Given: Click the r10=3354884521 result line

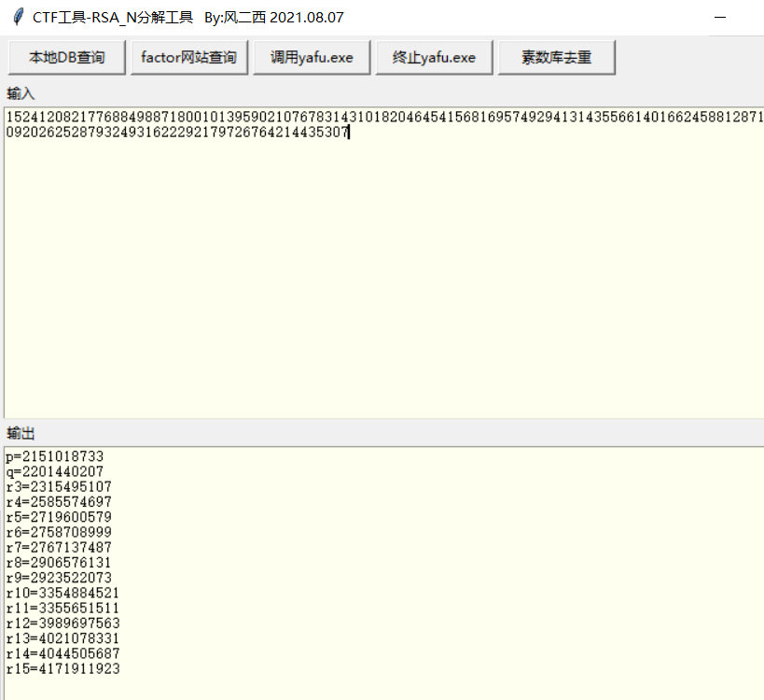Looking at the screenshot, I should point(62,594).
